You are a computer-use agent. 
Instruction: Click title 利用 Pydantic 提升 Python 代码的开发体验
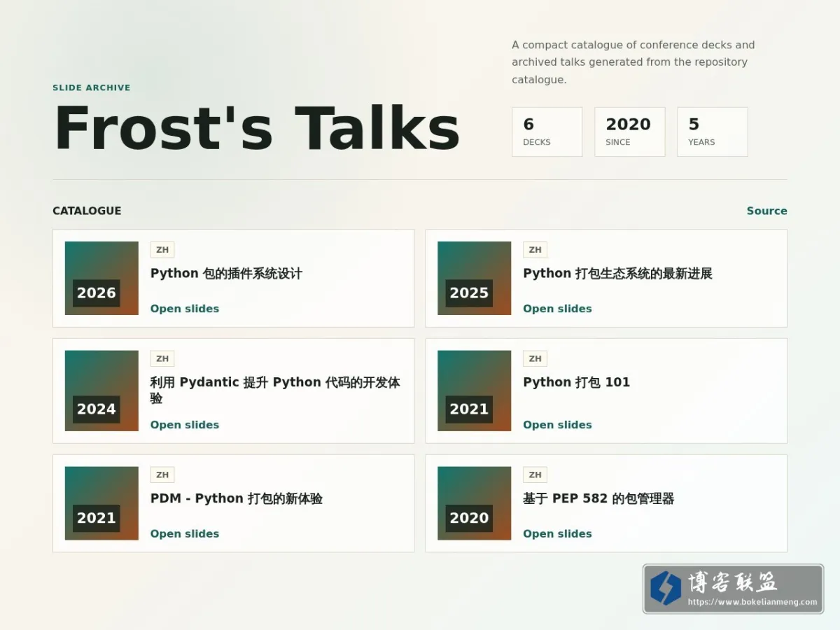click(x=275, y=391)
